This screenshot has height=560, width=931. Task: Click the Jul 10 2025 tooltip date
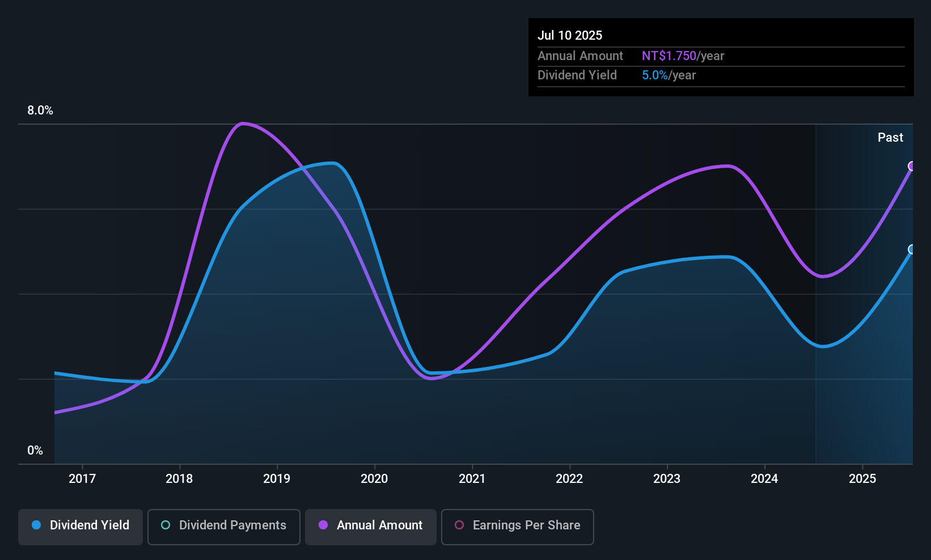click(x=570, y=35)
